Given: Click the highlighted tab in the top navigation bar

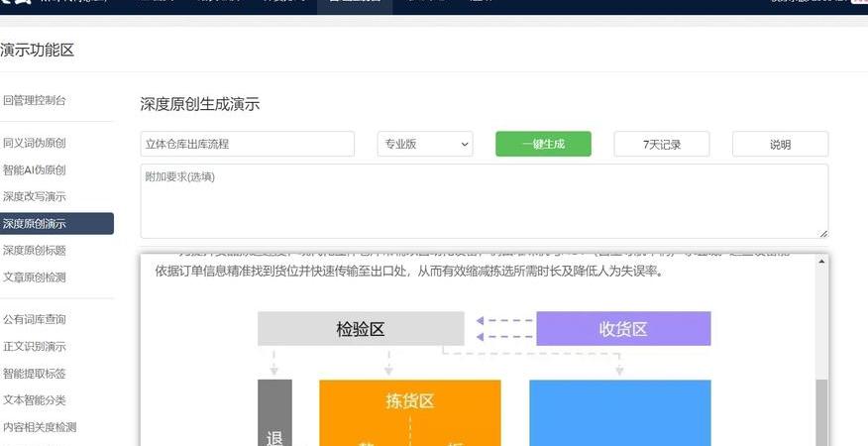Looking at the screenshot, I should click(x=355, y=7).
